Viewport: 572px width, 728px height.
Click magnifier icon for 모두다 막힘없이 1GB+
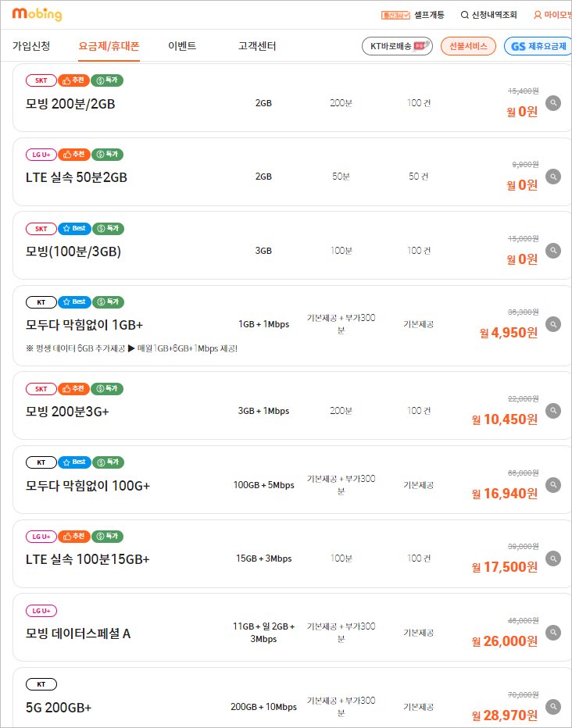[x=553, y=324]
